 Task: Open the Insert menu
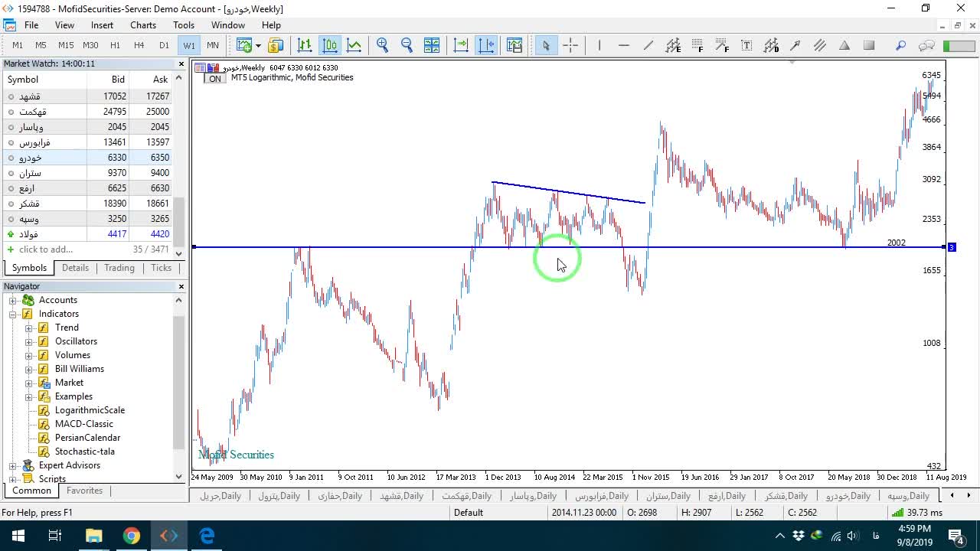[x=102, y=25]
